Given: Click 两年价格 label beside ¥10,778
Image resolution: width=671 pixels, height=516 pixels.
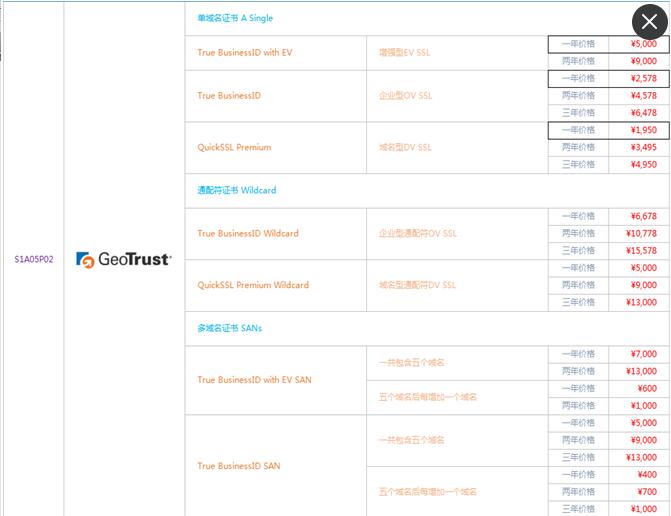Looking at the screenshot, I should pyautogui.click(x=578, y=233).
